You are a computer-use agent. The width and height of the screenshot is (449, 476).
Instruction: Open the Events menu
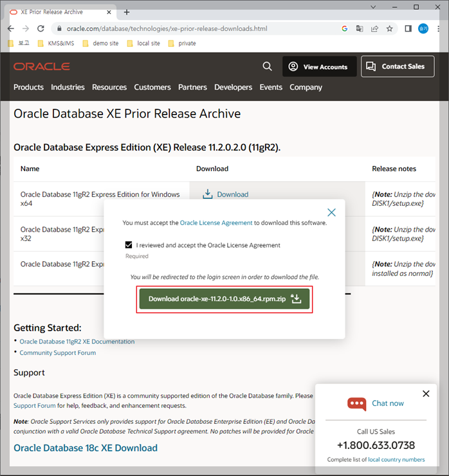(271, 87)
